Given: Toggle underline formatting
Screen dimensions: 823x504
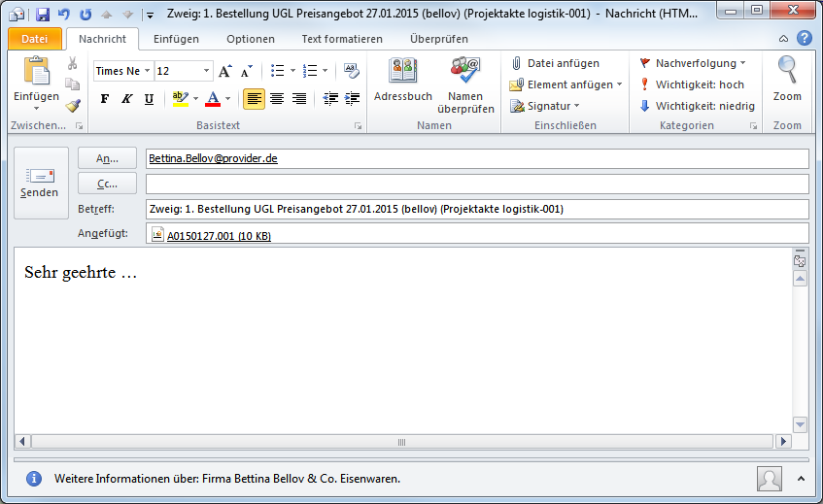Looking at the screenshot, I should 149,99.
